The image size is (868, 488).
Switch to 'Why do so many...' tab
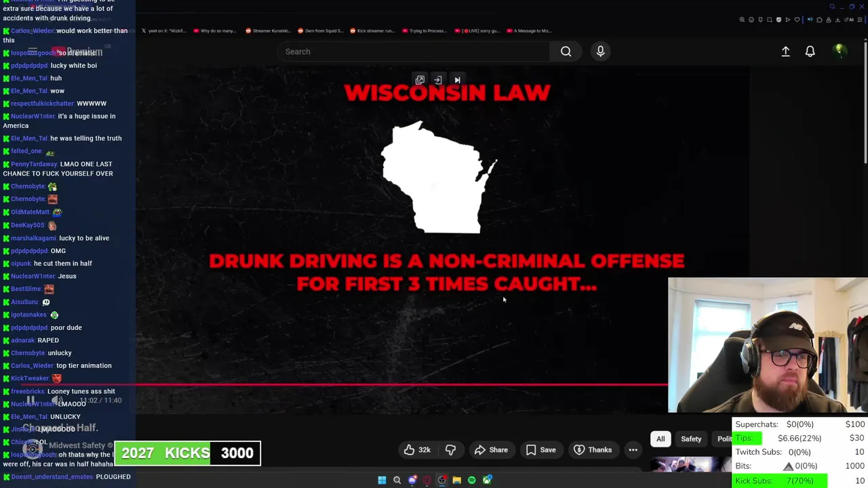[215, 30]
